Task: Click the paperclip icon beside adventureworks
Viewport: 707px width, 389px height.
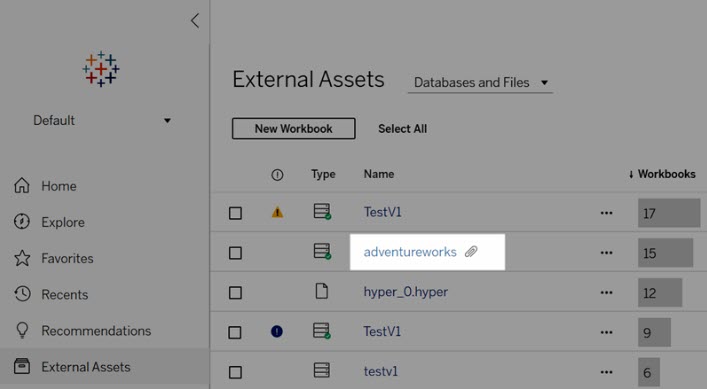Action: coord(471,252)
